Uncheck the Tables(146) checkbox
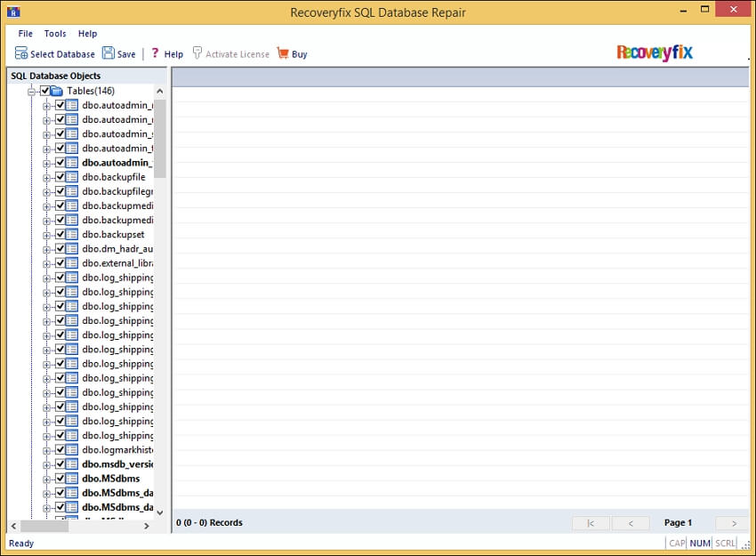Screen dimensions: 756x556 click(45, 91)
